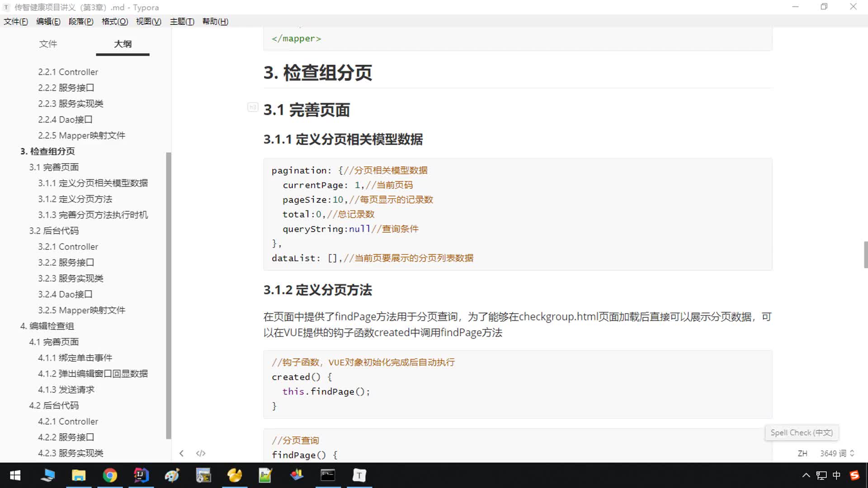This screenshot has width=868, height=488.
Task: Select 3.1.2 定义分页方法 outline entry
Action: 75,199
